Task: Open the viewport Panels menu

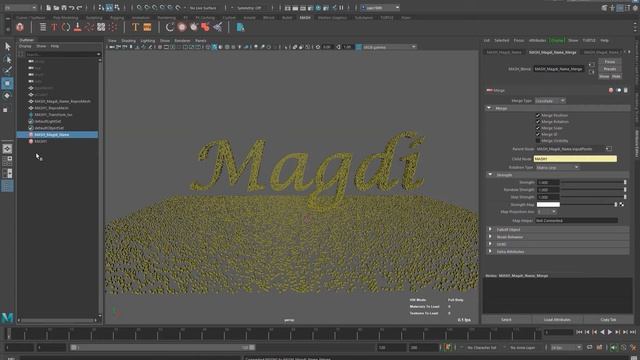Action: (x=200, y=41)
